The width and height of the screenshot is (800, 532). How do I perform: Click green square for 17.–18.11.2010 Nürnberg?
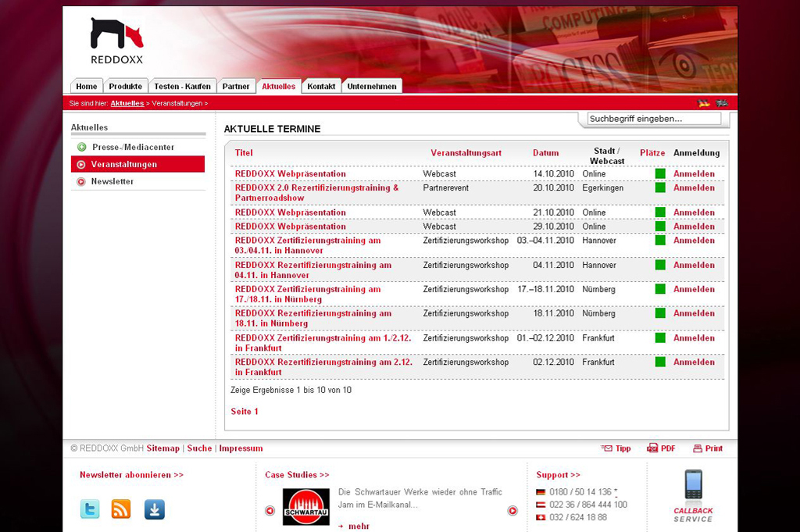(x=660, y=289)
